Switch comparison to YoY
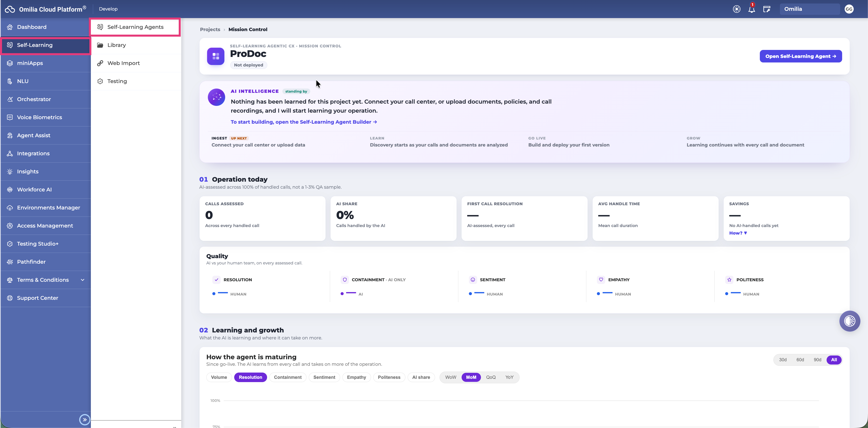Image resolution: width=868 pixels, height=428 pixels. point(509,377)
